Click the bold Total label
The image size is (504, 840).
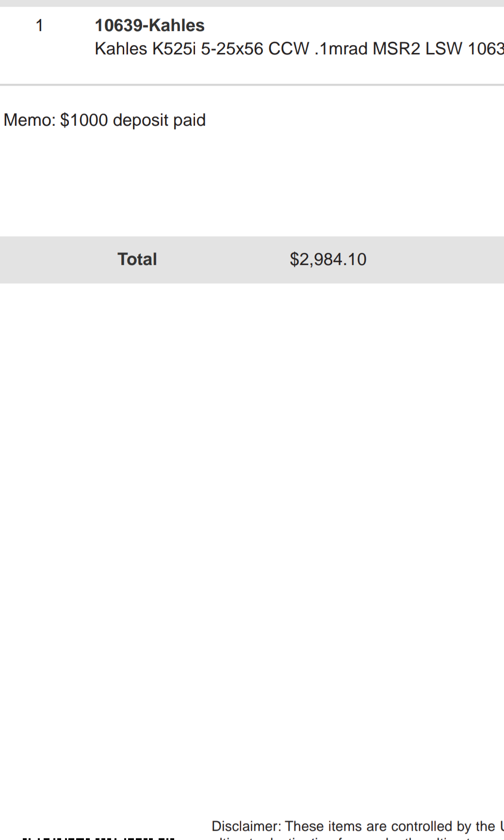[137, 259]
